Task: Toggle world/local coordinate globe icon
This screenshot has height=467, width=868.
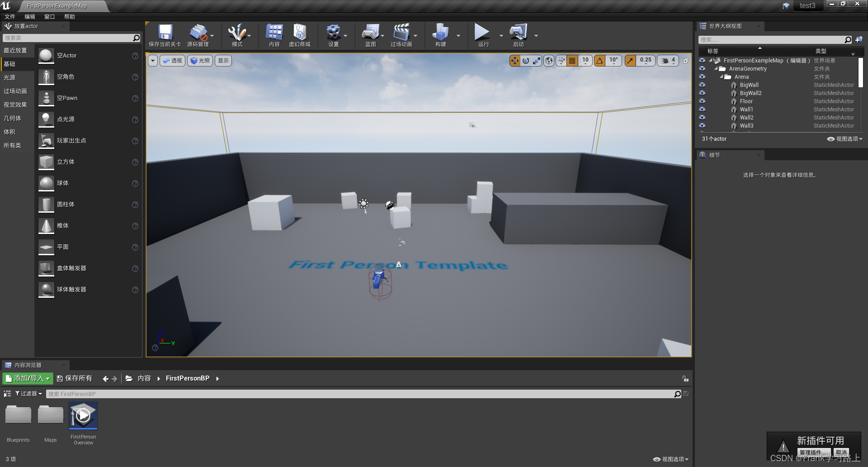Action: (549, 61)
